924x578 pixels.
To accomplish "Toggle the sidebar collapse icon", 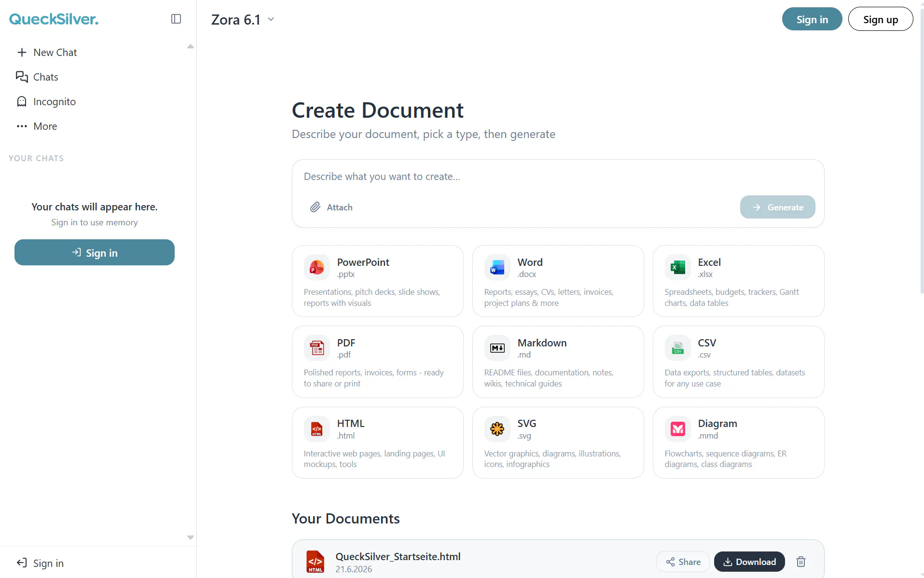I will pos(176,19).
